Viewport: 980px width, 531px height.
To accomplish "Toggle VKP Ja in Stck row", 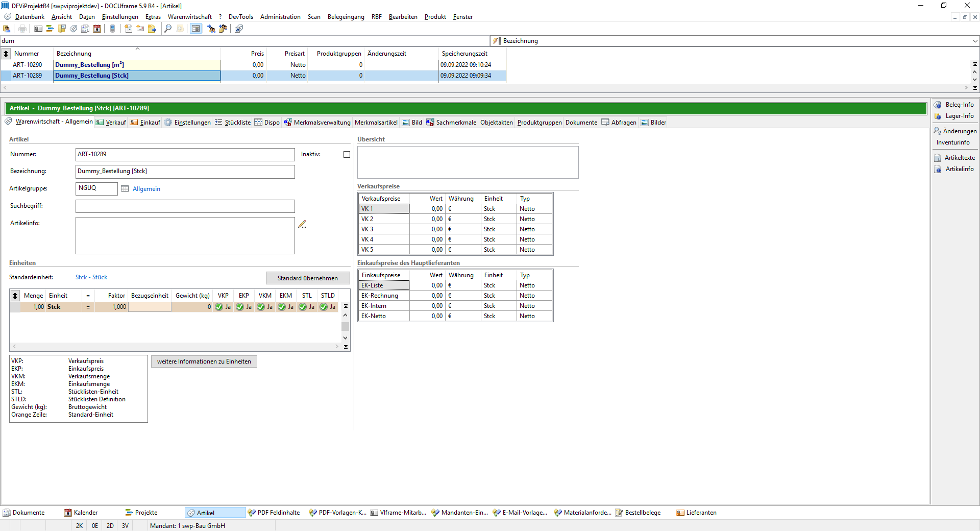I will pyautogui.click(x=223, y=307).
